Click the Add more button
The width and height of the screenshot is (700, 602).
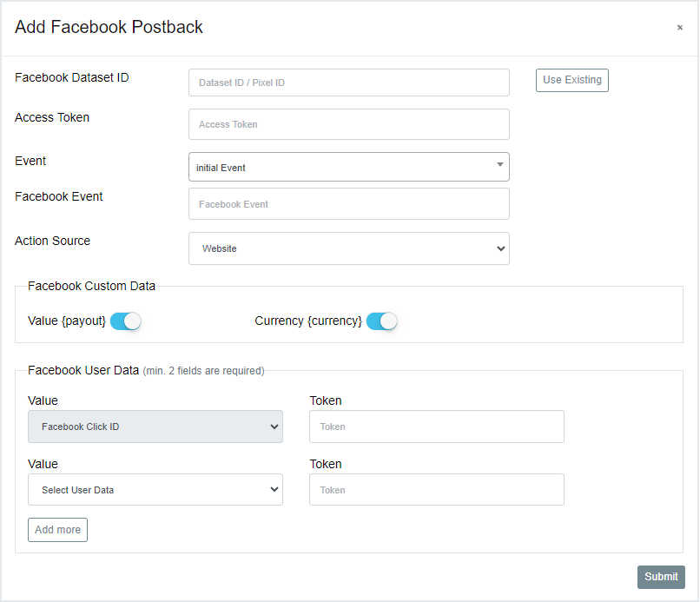pos(57,530)
